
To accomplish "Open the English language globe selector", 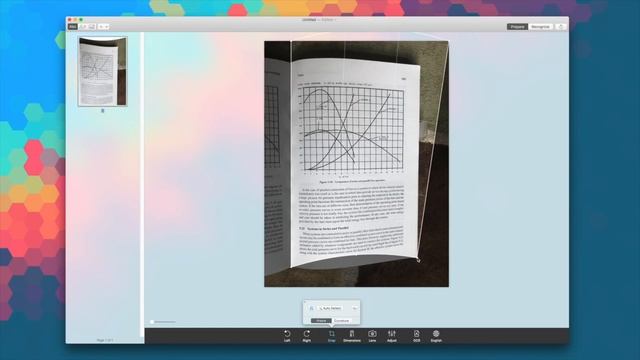I will (436, 336).
